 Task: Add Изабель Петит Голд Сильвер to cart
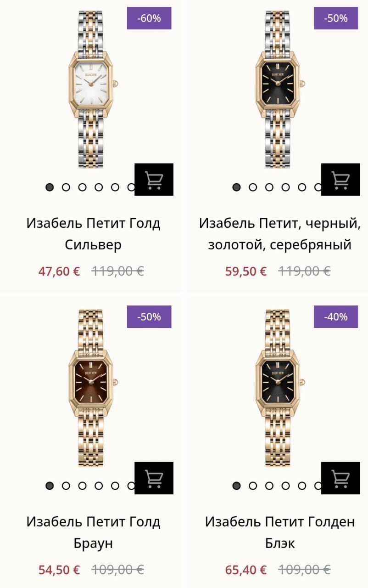[x=154, y=180]
